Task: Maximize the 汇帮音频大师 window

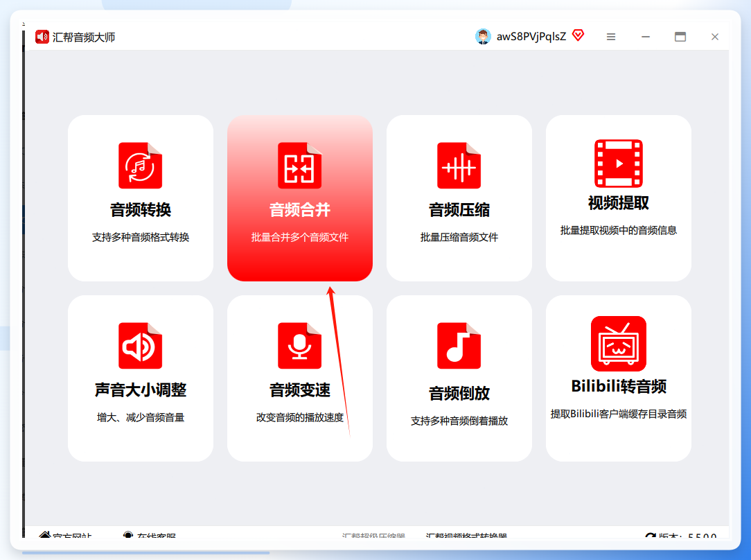Action: [680, 37]
